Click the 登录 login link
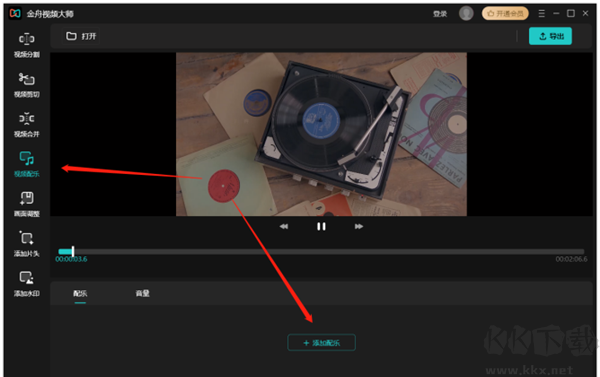 [x=440, y=14]
